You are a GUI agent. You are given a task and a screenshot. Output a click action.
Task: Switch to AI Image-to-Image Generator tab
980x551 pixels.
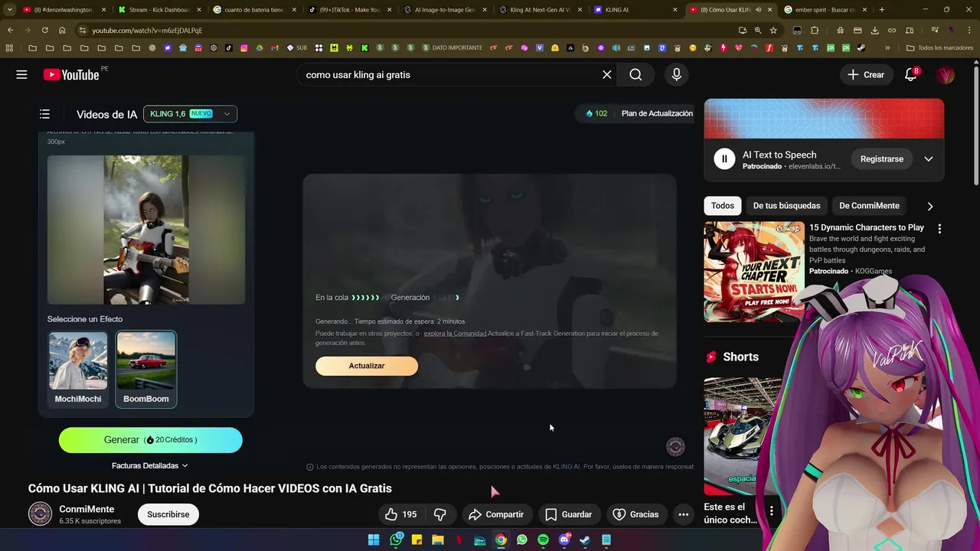(445, 9)
